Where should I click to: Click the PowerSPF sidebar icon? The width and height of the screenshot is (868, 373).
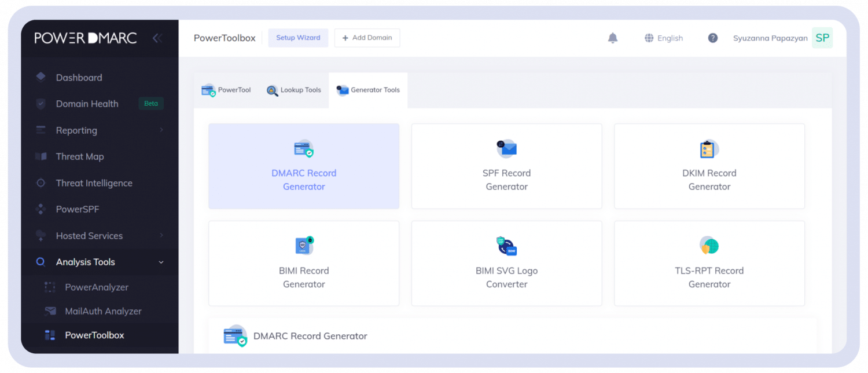41,209
